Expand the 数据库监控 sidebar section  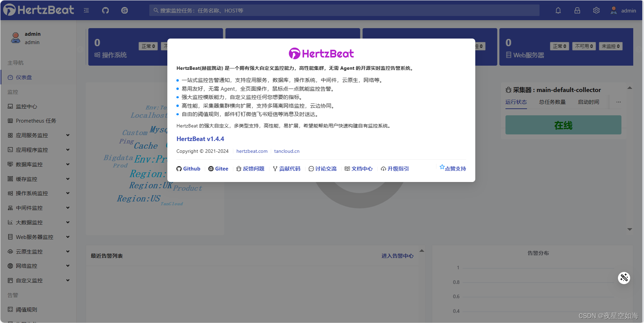point(38,164)
